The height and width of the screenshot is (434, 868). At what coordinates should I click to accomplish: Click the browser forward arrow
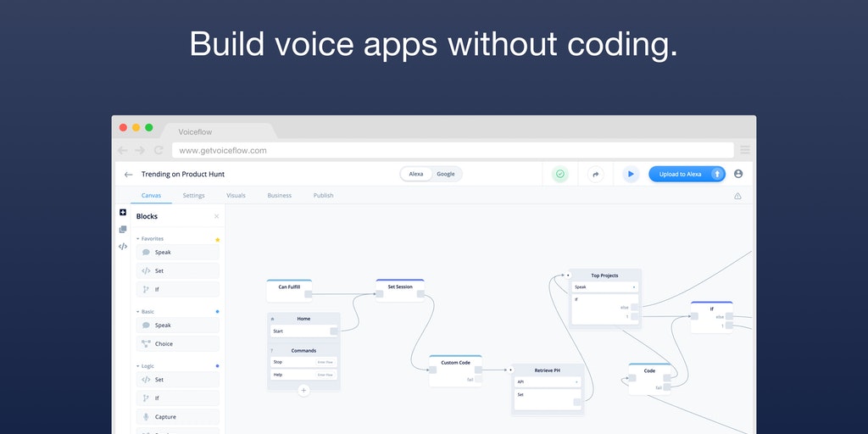click(x=140, y=150)
